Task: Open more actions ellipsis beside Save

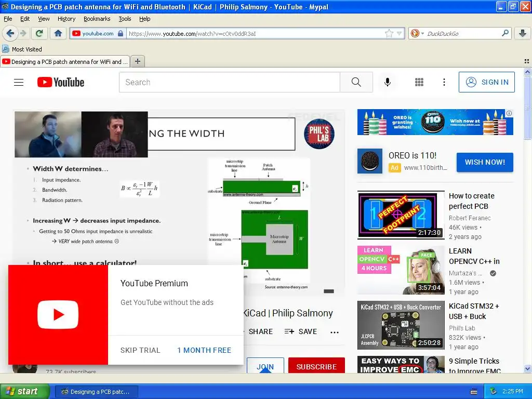Action: [335, 332]
